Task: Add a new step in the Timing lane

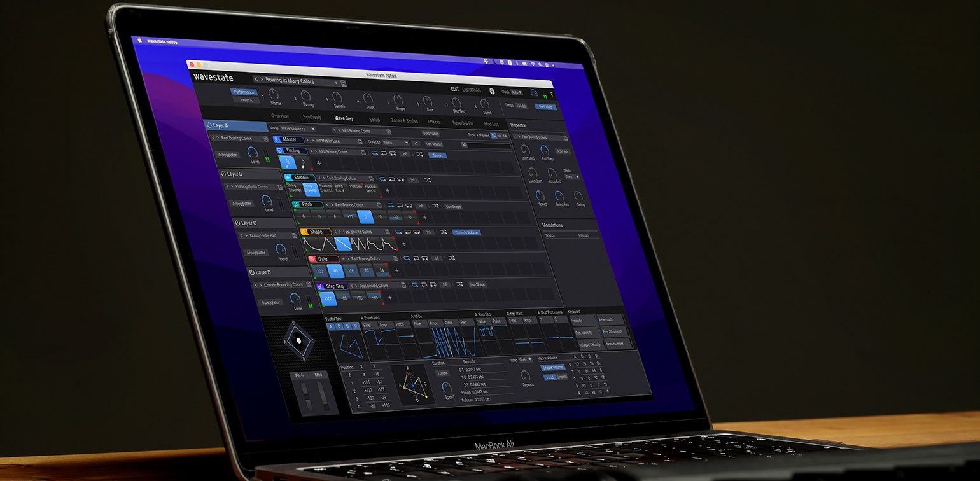Action: point(319,164)
